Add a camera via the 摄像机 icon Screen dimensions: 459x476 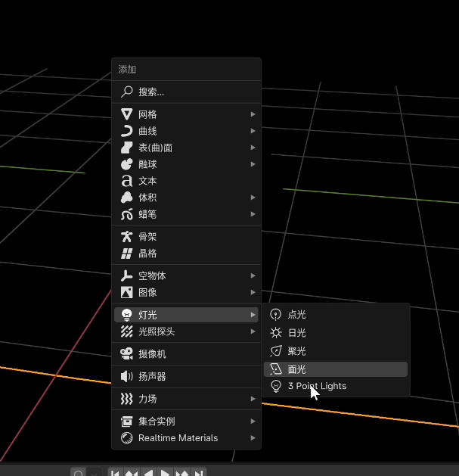tap(127, 354)
